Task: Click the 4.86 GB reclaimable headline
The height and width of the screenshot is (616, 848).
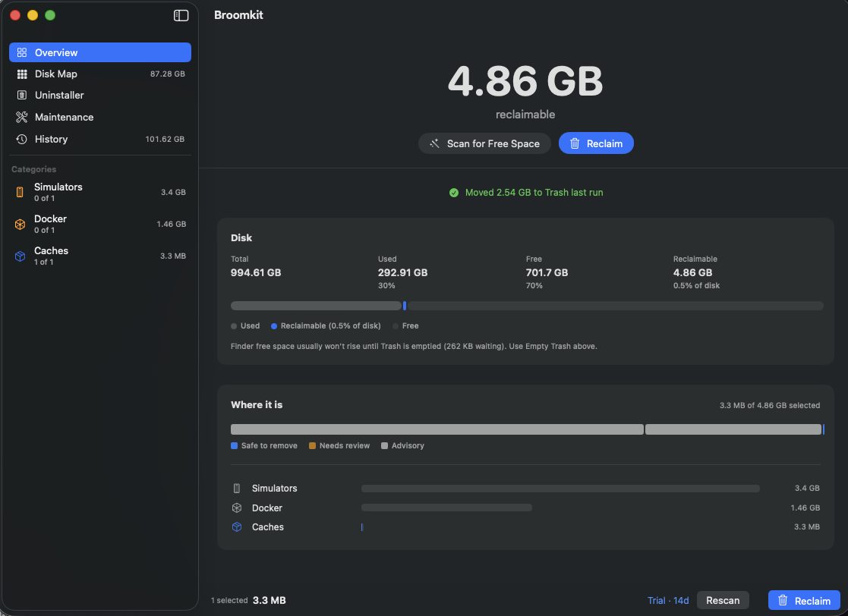Action: tap(525, 82)
